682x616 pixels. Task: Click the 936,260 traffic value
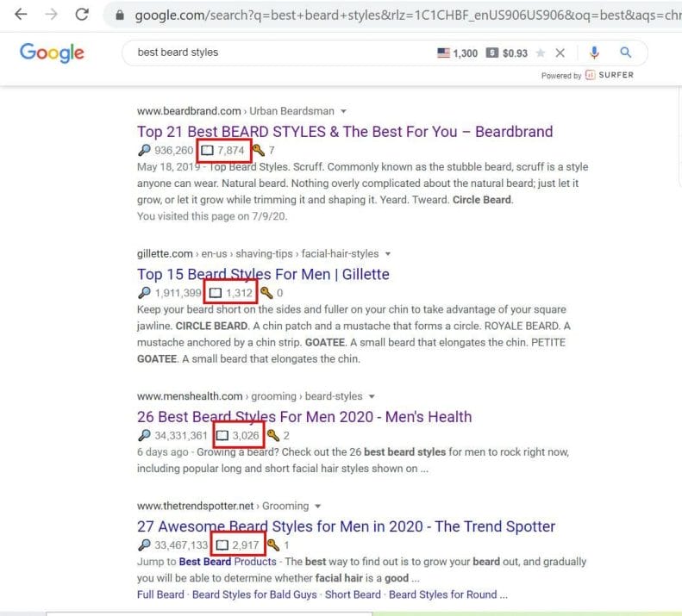(173, 151)
